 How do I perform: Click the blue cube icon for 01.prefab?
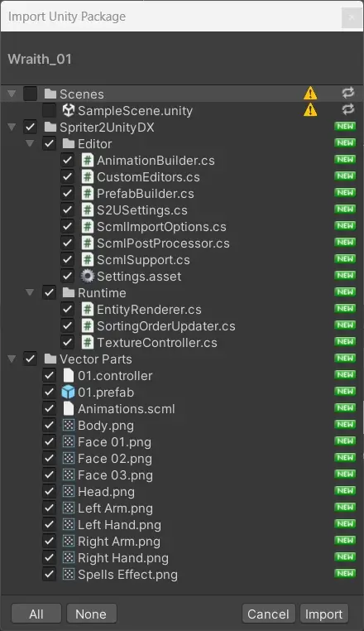(69, 392)
